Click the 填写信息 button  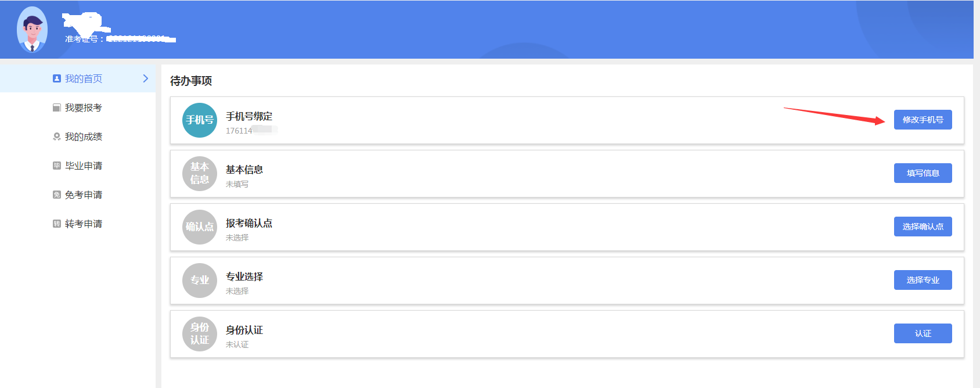click(x=923, y=173)
